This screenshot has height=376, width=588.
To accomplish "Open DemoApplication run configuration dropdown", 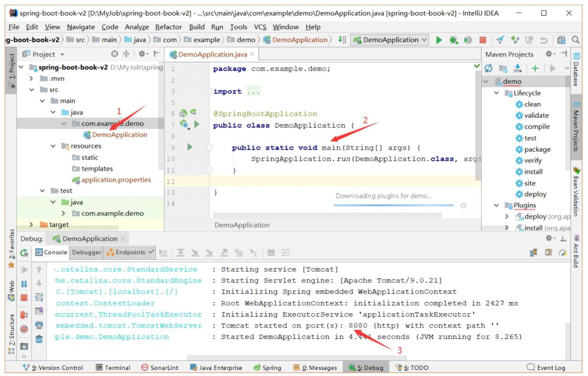I will point(390,40).
